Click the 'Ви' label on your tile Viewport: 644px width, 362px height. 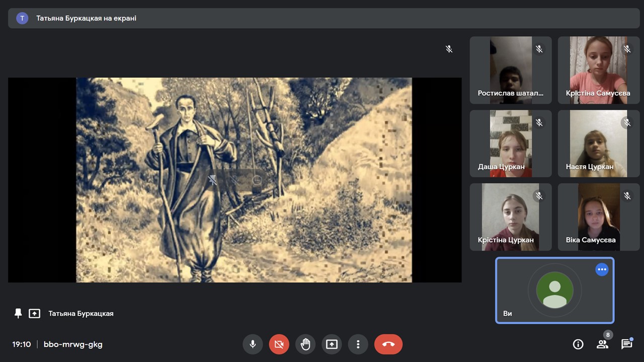pos(508,313)
